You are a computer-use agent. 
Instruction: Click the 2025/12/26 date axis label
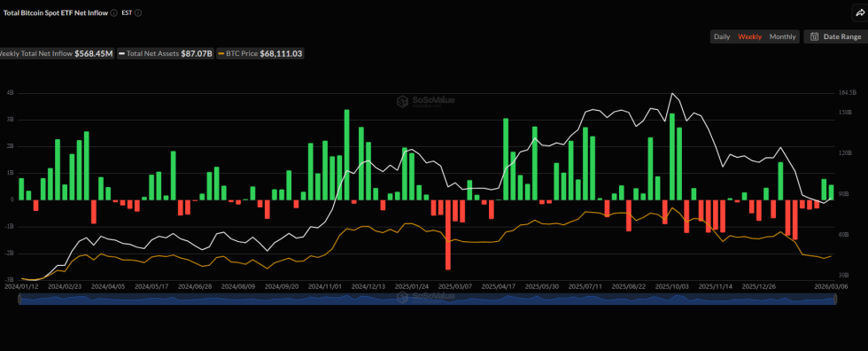[x=758, y=287]
